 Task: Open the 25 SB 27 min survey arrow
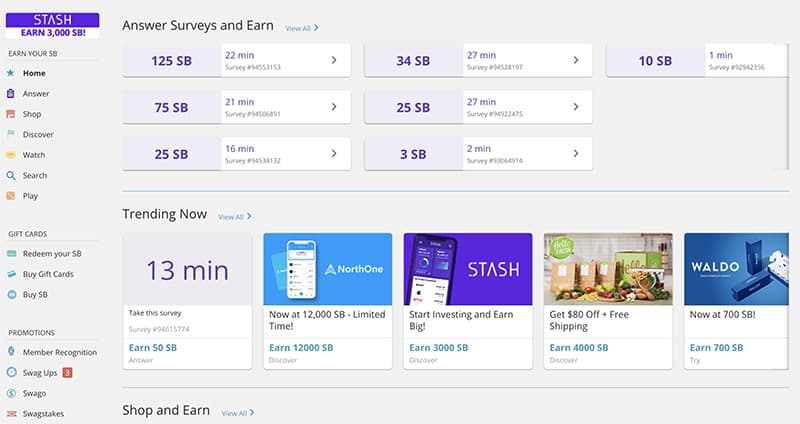[576, 107]
